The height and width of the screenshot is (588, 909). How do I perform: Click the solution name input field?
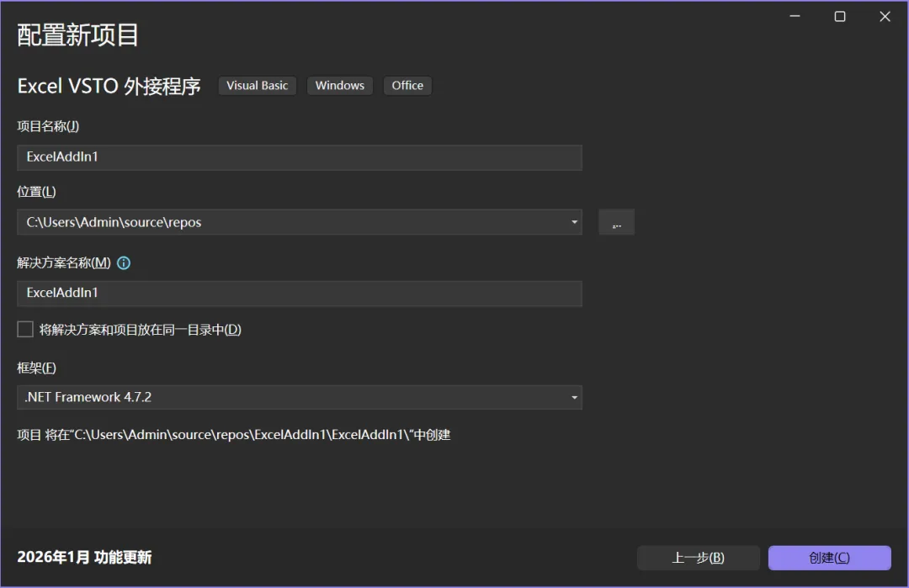pos(299,293)
